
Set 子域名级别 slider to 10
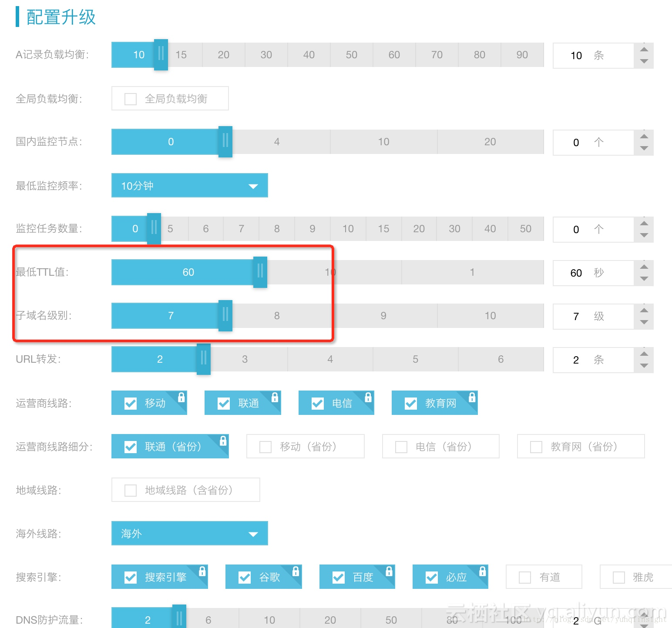(x=491, y=316)
